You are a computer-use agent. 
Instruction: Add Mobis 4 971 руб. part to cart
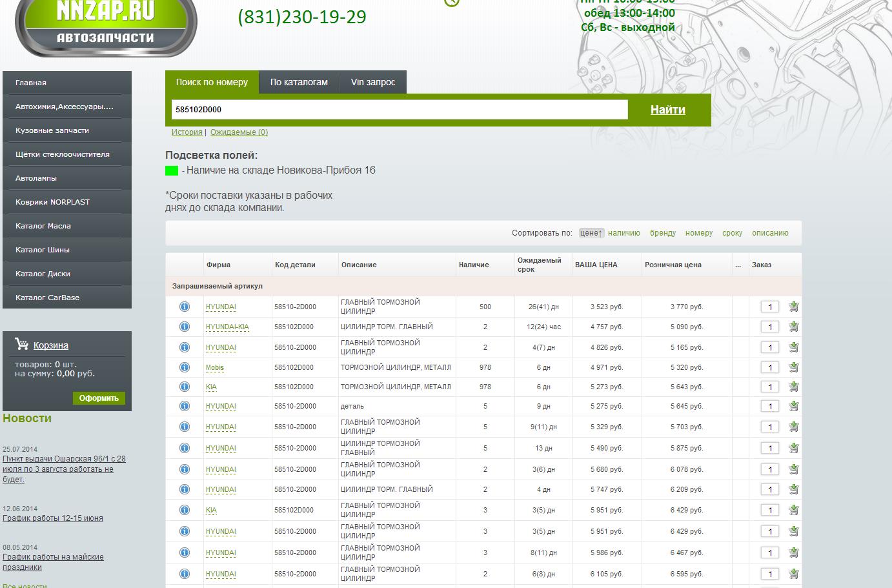point(794,367)
